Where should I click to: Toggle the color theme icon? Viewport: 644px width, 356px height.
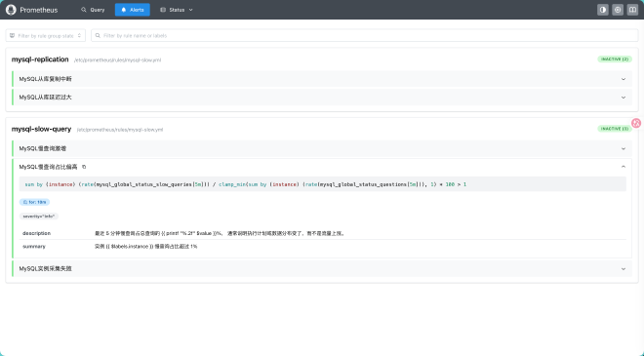pyautogui.click(x=602, y=10)
